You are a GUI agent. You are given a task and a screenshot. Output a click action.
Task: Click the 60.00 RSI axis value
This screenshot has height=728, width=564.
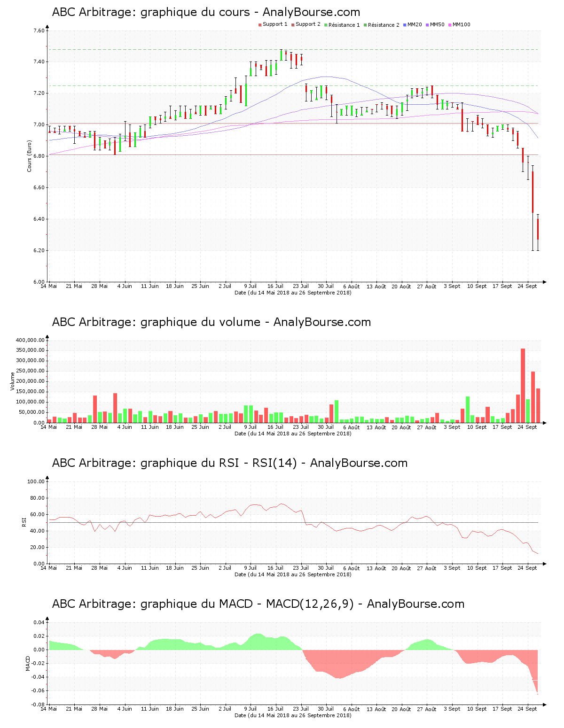(37, 514)
